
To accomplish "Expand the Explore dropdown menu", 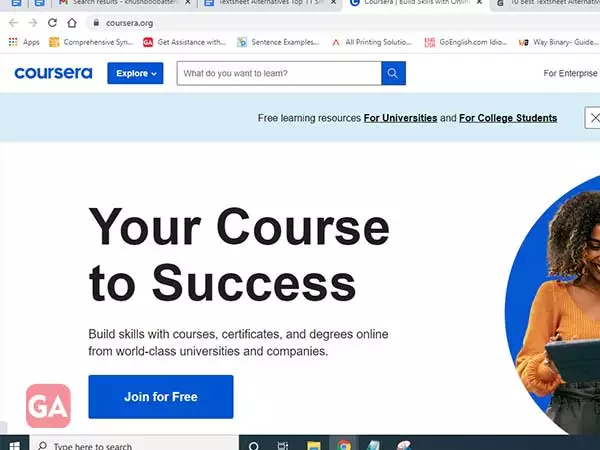I will pyautogui.click(x=135, y=73).
